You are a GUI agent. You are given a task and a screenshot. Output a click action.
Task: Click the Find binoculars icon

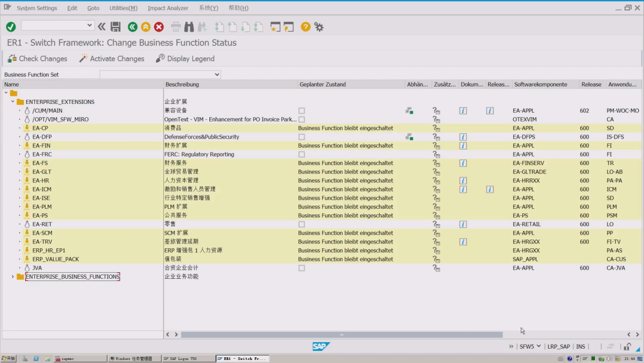point(189,27)
